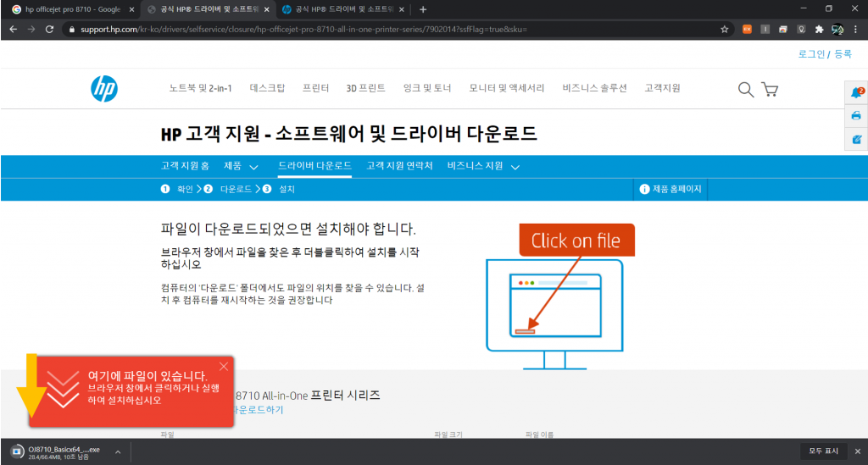This screenshot has height=465, width=868.
Task: Open the shopping cart icon
Action: [770, 89]
